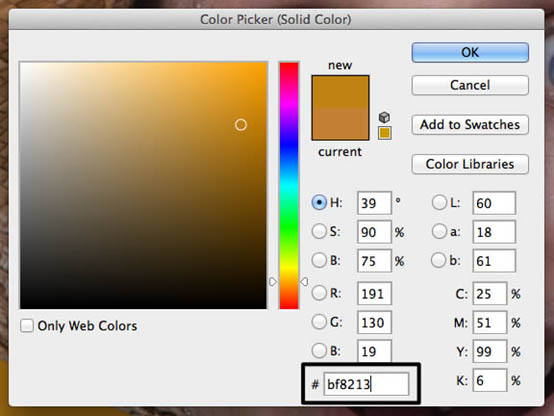Click Add to Swatches button
The image size is (554, 416).
(470, 125)
